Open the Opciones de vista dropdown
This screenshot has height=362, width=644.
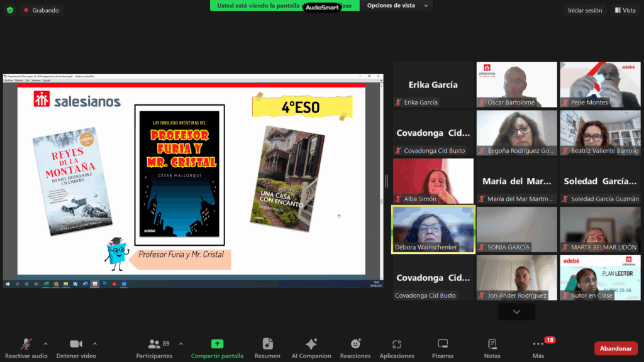tap(397, 5)
